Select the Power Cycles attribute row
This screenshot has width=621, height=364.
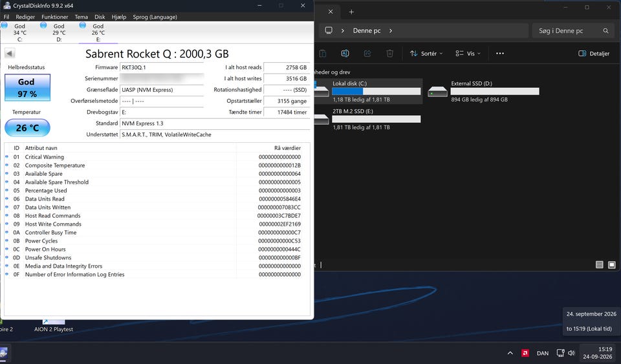153,241
